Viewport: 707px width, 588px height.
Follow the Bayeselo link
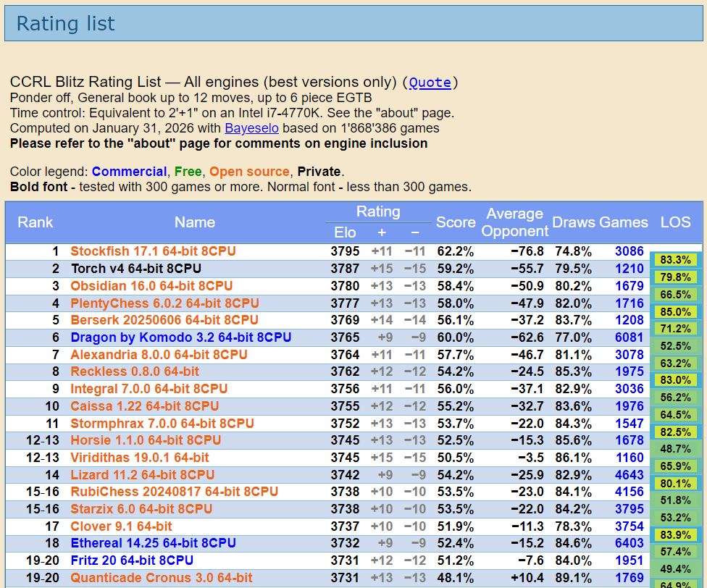click(x=250, y=128)
